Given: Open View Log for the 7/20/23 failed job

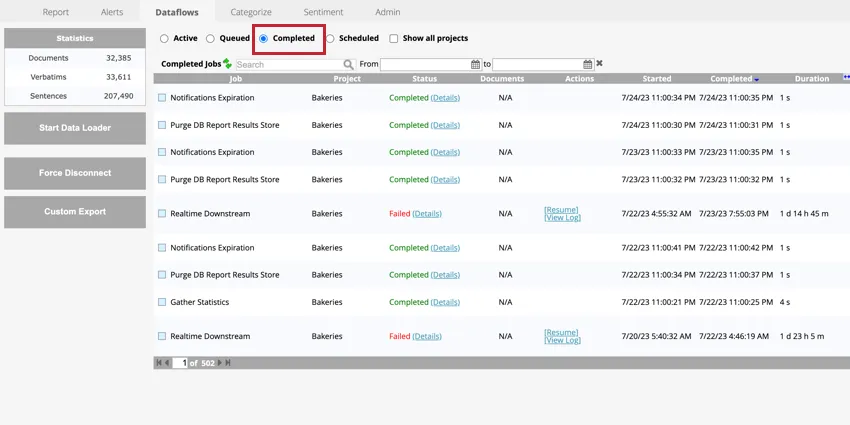Looking at the screenshot, I should tap(561, 341).
